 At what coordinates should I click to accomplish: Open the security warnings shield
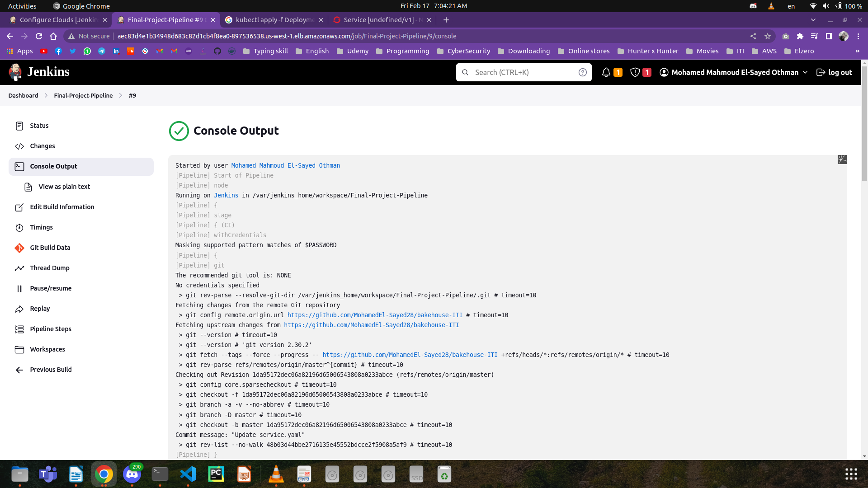coord(635,72)
